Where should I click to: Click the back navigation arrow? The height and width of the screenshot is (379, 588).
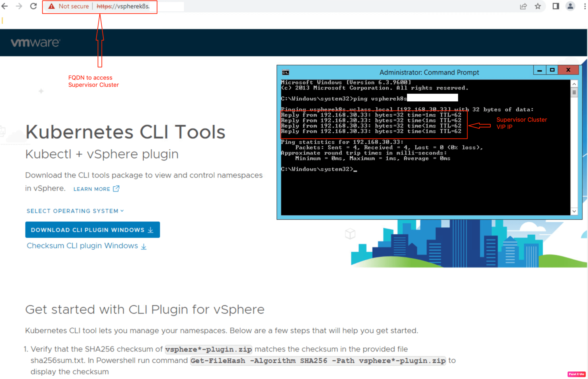4,6
